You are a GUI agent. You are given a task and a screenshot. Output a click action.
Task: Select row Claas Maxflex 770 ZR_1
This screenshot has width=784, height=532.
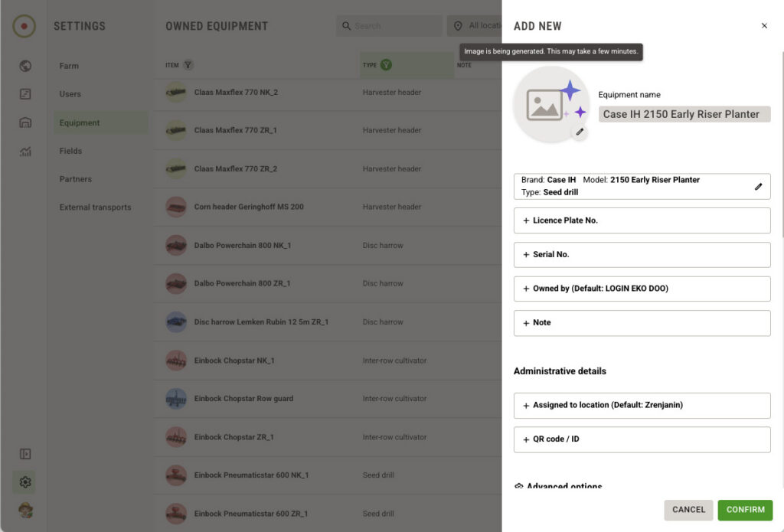click(x=328, y=130)
